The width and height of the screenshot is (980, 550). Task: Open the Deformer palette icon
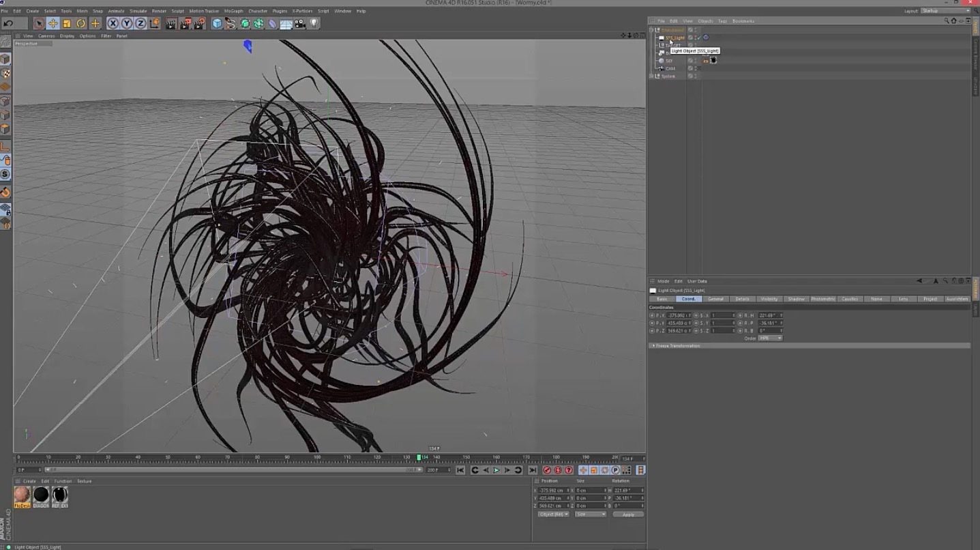point(272,23)
